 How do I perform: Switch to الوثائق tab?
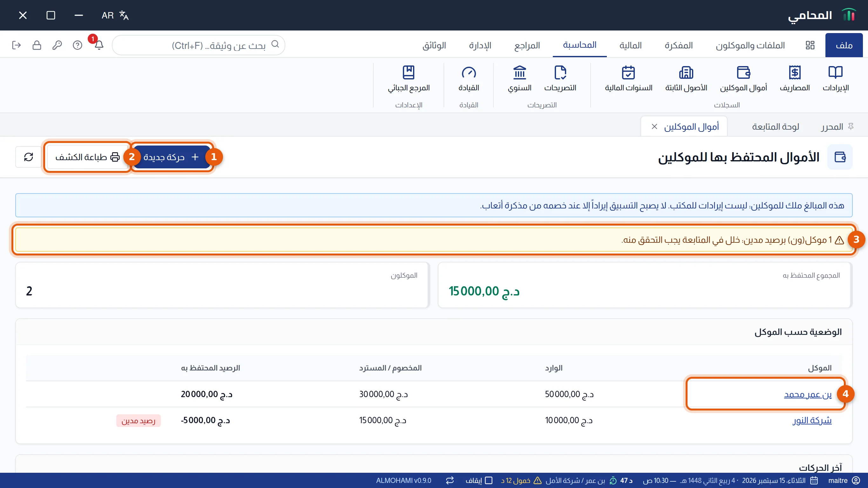tap(434, 45)
